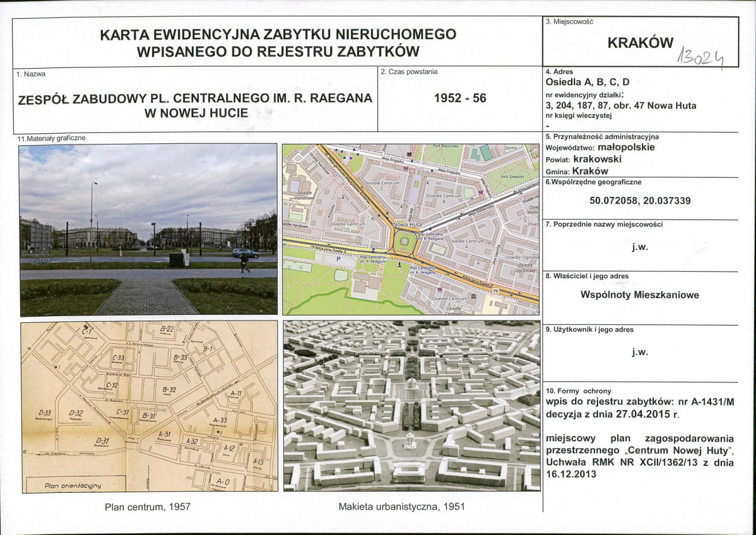Click the line 'WPISANEGO DO REJESTRU ZABYTKÓW'
This screenshot has height=535, width=756.
click(x=278, y=52)
